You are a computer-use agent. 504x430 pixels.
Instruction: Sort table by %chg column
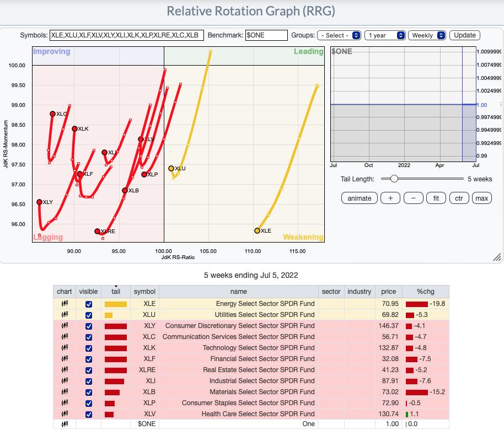tap(426, 292)
